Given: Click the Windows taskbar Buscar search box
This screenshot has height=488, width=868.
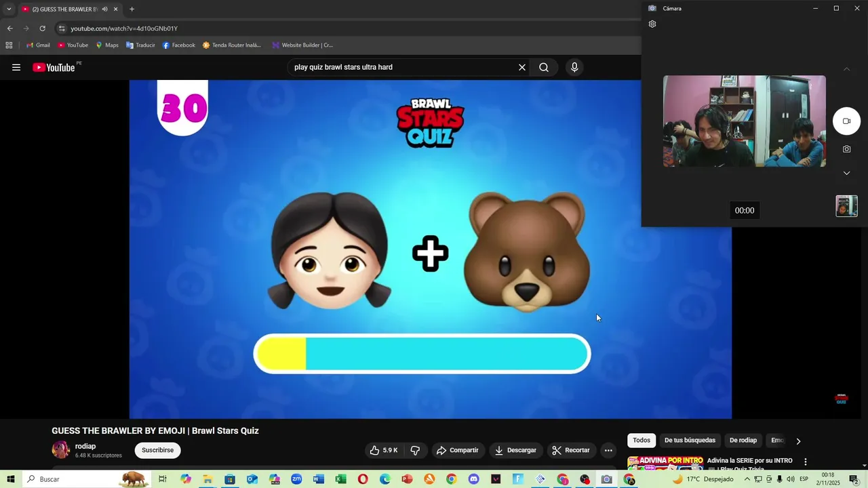Looking at the screenshot, I should click(x=87, y=479).
